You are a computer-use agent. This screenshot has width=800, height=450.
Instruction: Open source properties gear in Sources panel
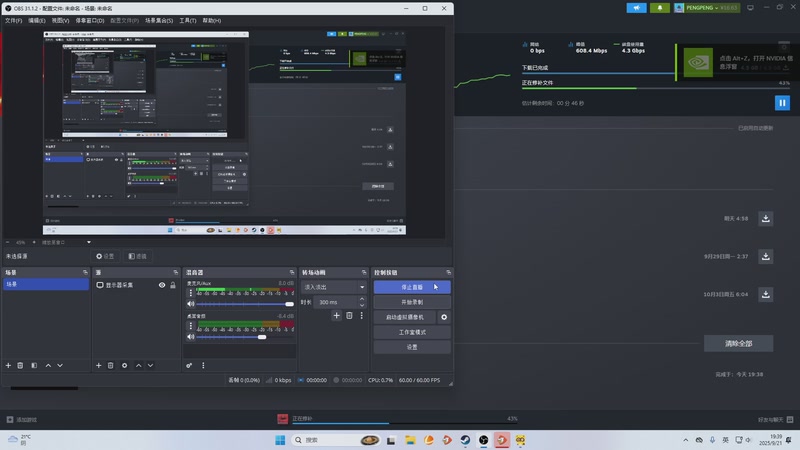tap(124, 365)
